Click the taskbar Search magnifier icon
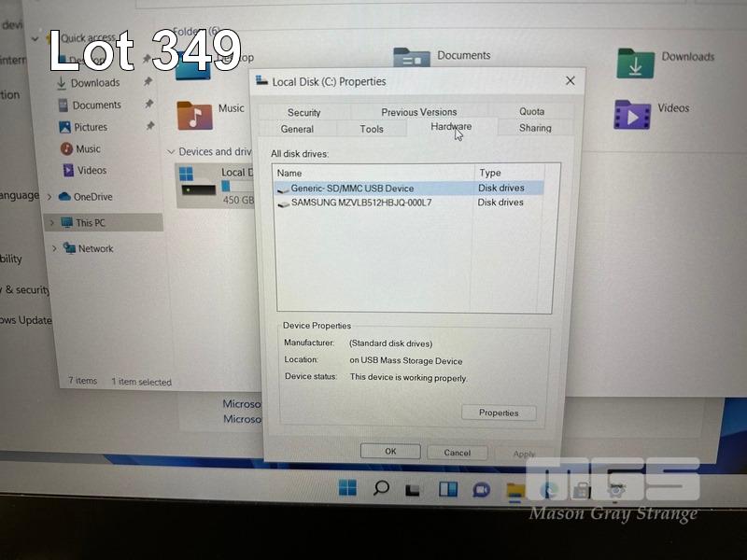The height and width of the screenshot is (560, 747). (x=381, y=488)
